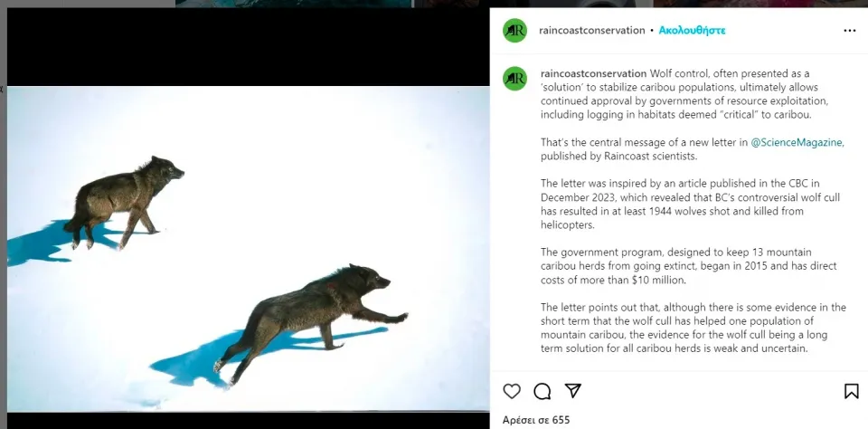
Task: Like the post with the heart icon
Action: pyautogui.click(x=512, y=391)
